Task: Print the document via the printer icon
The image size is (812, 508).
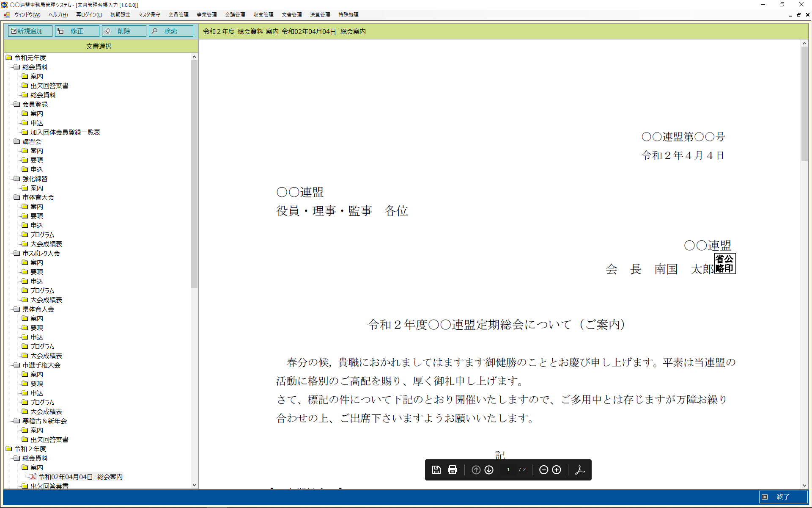Action: point(453,470)
